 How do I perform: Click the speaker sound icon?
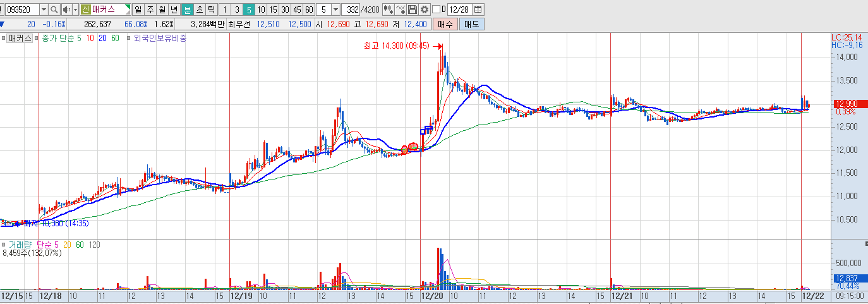(x=66, y=9)
